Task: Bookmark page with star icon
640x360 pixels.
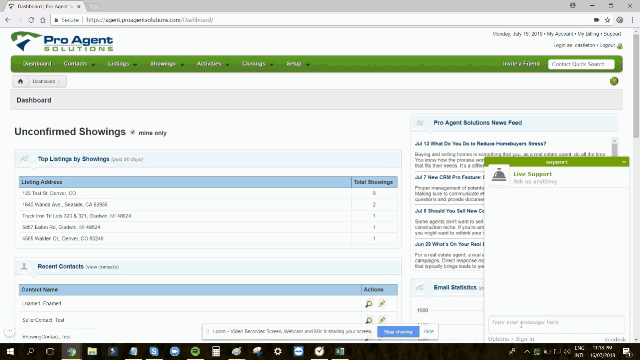Action: click(x=607, y=20)
